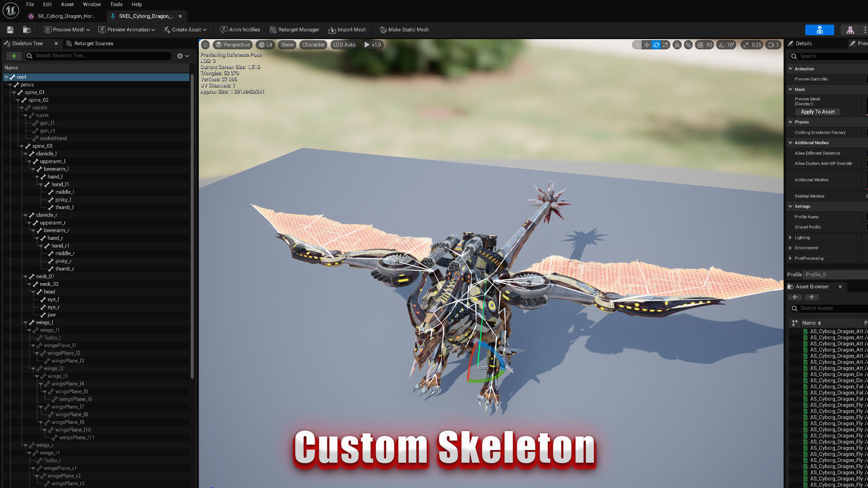Open the Help menu
868x488 pixels.
pyautogui.click(x=137, y=5)
